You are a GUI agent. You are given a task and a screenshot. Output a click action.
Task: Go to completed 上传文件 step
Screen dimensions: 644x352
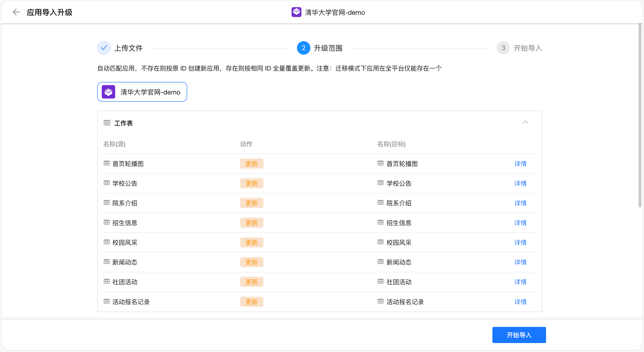104,48
